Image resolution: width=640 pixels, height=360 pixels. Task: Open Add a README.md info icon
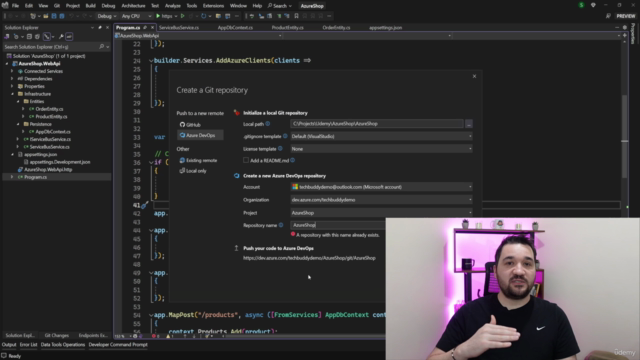click(x=293, y=160)
